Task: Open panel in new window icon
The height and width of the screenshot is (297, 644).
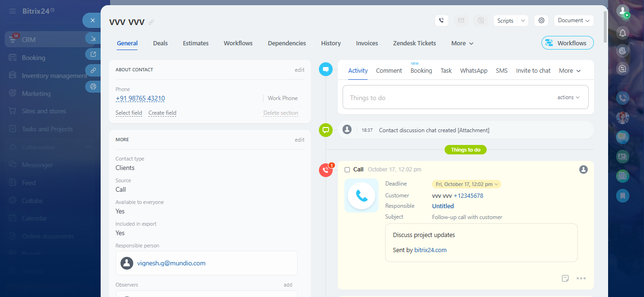Action: 93,54
